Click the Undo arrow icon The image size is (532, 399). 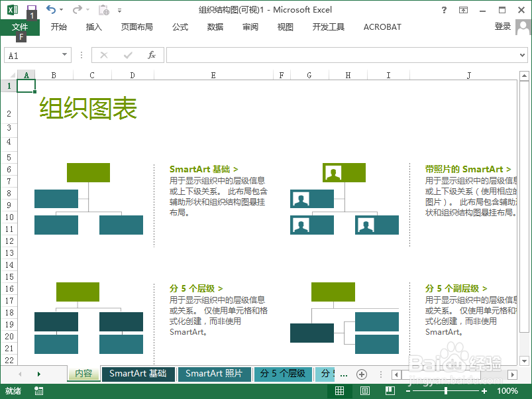tap(51, 9)
